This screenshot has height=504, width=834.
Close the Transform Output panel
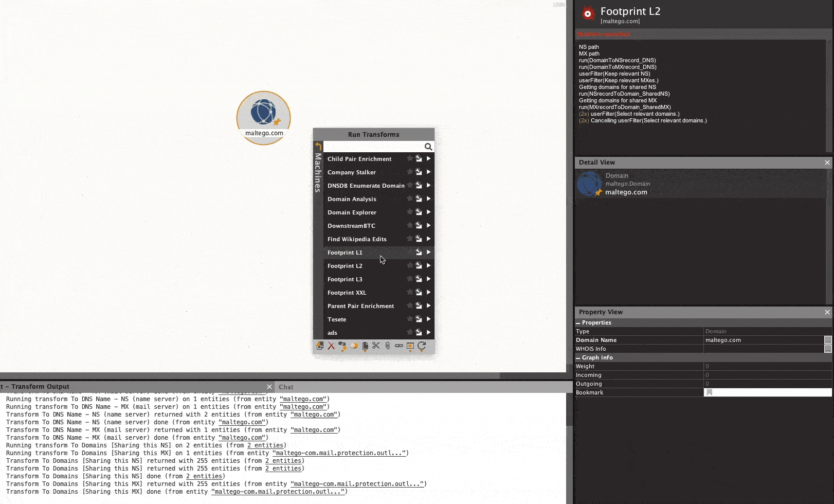coord(269,387)
